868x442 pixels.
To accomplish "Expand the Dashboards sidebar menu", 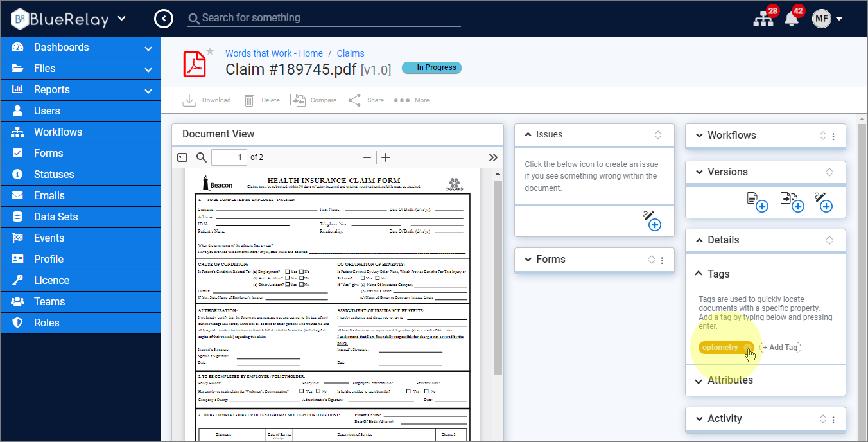I will [x=148, y=48].
